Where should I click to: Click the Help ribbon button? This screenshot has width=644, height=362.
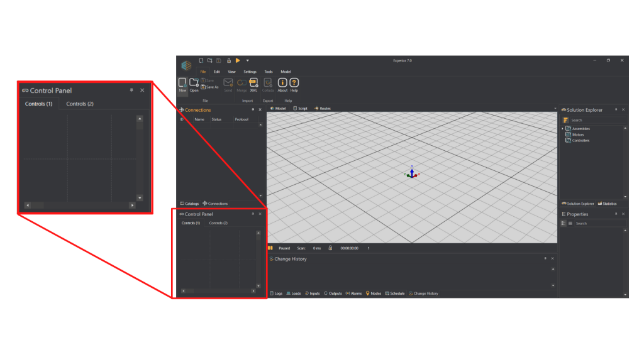pos(294,85)
